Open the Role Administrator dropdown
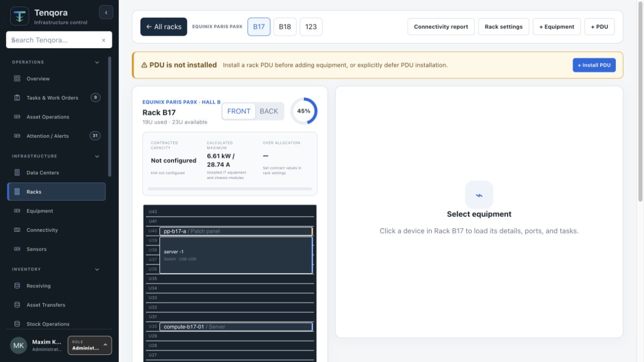644x362 pixels. click(90, 345)
